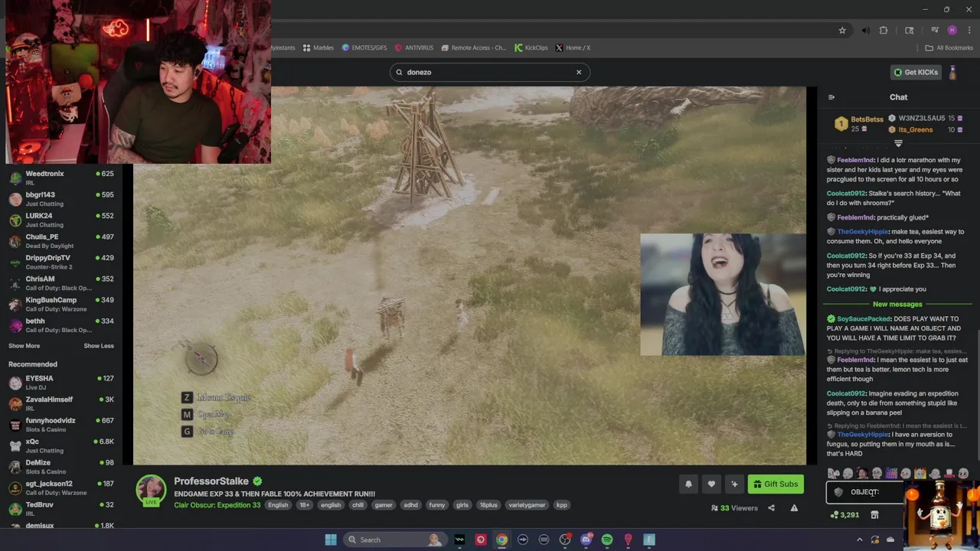Open Discord from the taskbar
The image size is (980, 551).
[x=586, y=540]
